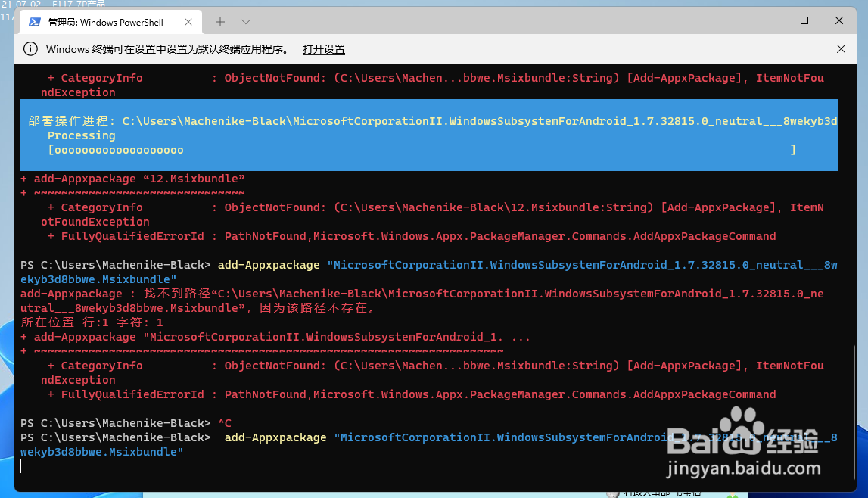Viewport: 868px width, 498px height.
Task: Click the 21-07-02 desktop shortcut text
Action: (x=20, y=2)
